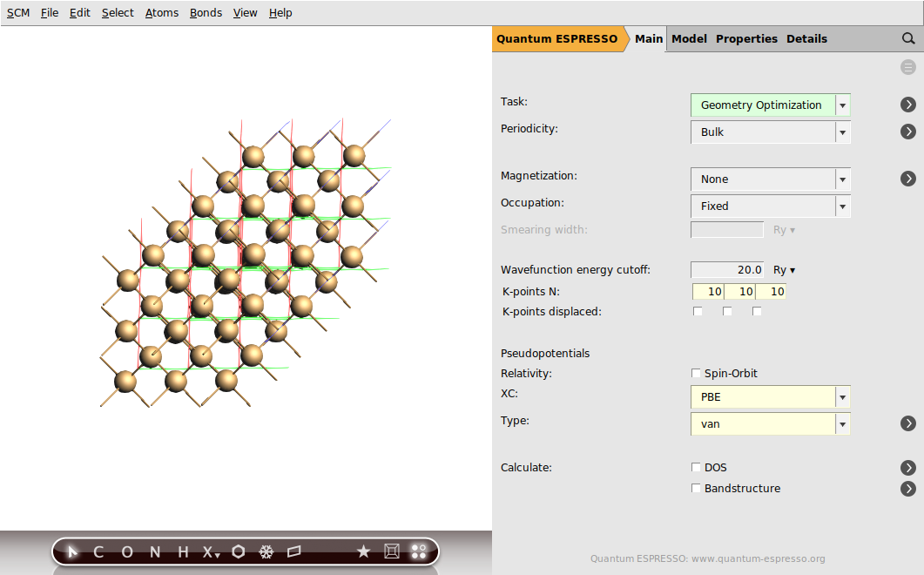
Task: Open the quantum-espresso.org website link
Action: [708, 558]
